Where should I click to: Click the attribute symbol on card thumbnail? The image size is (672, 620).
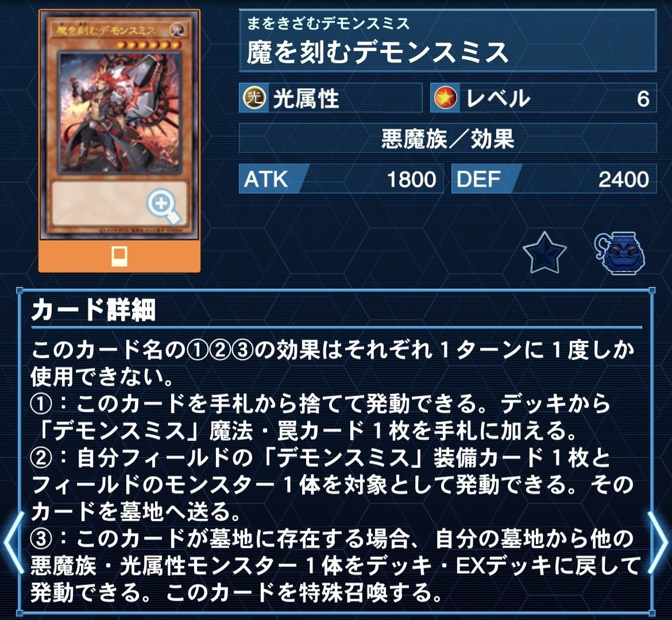pos(176,29)
